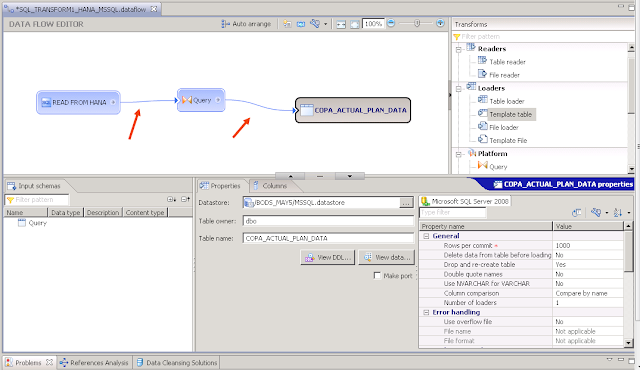Click output arrow on Query node
Viewport: 640px width, 370px height.
pyautogui.click(x=218, y=100)
